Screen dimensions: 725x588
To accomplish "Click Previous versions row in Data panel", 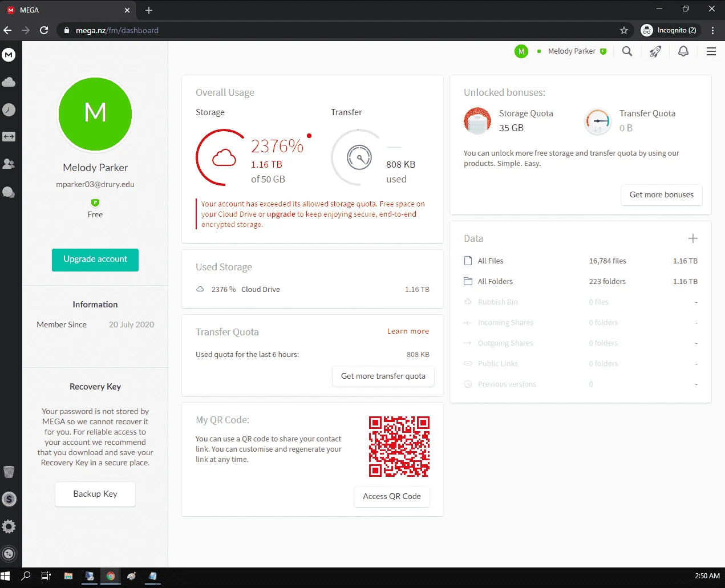I will (581, 384).
